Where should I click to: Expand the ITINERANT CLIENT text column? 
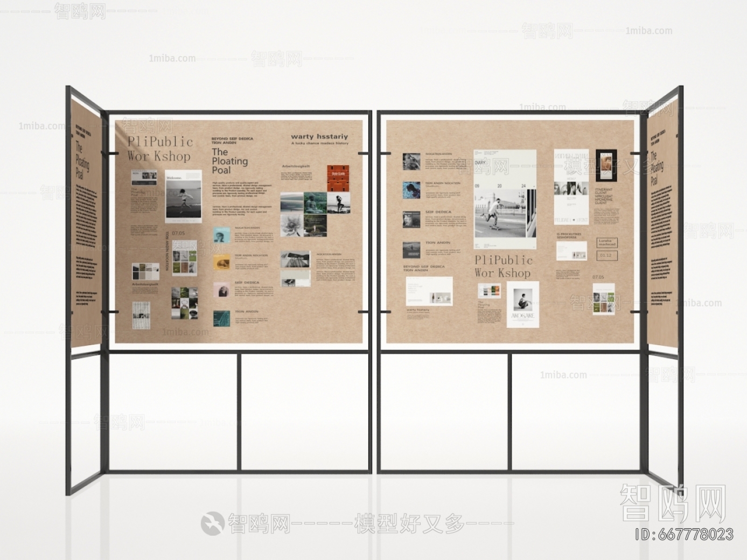coord(604,196)
